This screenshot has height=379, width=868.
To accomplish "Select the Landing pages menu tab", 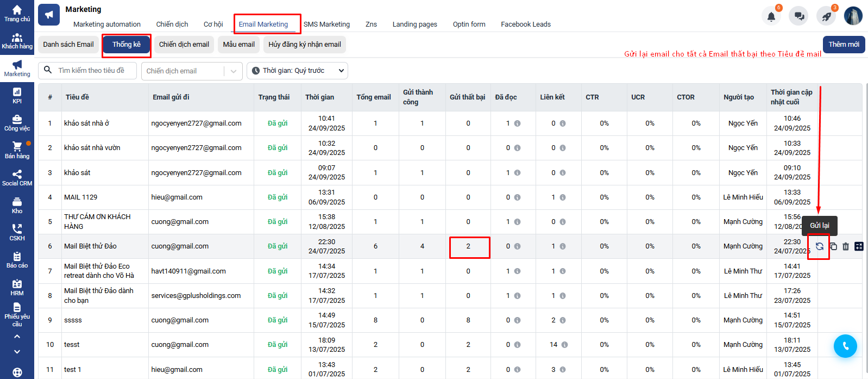I will pos(414,24).
